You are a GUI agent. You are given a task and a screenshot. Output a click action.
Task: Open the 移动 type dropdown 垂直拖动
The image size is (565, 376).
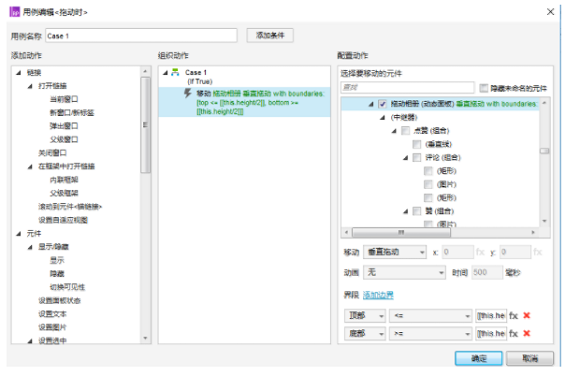(395, 252)
